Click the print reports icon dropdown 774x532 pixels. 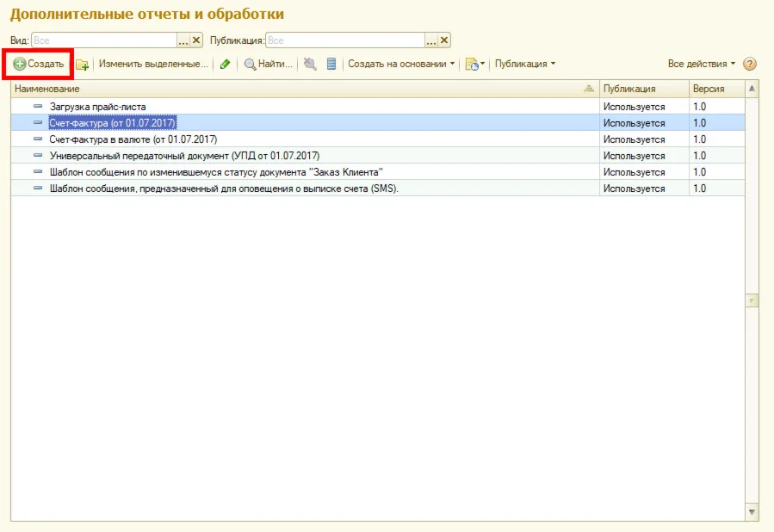(x=475, y=65)
